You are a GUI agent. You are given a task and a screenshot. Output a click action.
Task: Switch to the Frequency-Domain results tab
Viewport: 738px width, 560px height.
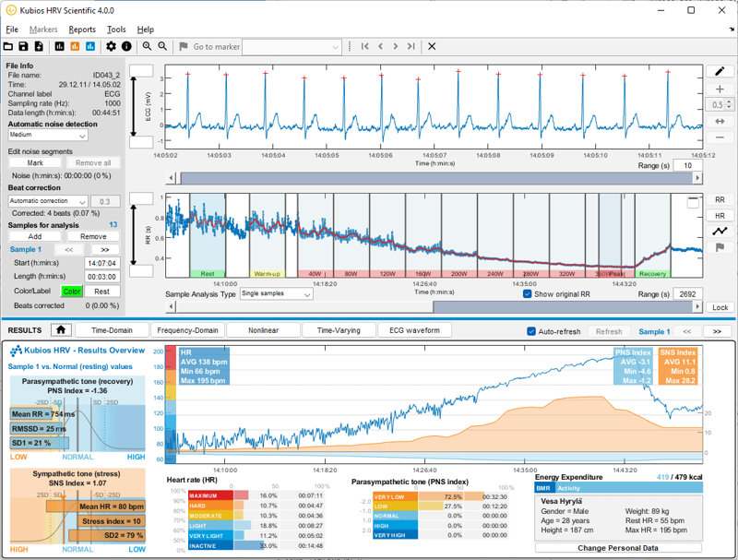coord(188,330)
